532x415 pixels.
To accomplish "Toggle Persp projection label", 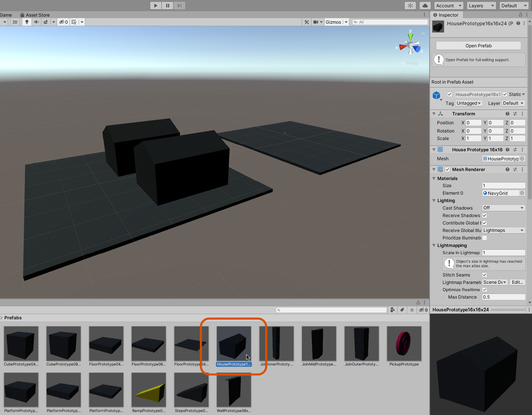I will pos(410,63).
